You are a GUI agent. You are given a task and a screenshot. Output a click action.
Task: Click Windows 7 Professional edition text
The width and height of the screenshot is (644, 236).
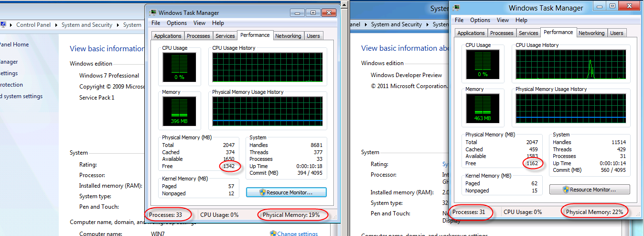coord(109,76)
